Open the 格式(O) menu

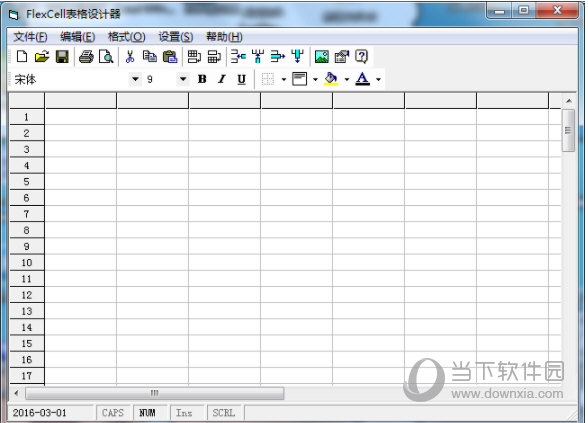point(127,37)
